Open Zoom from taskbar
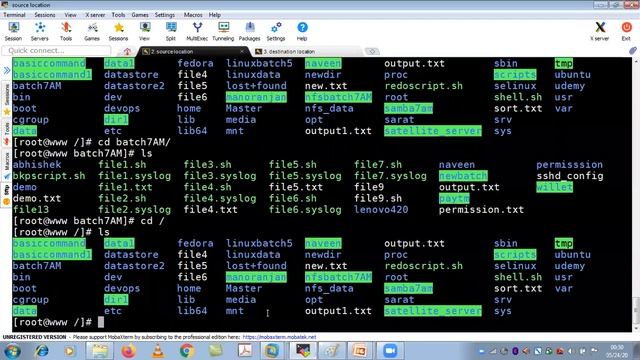640x360 pixels. 390,351
